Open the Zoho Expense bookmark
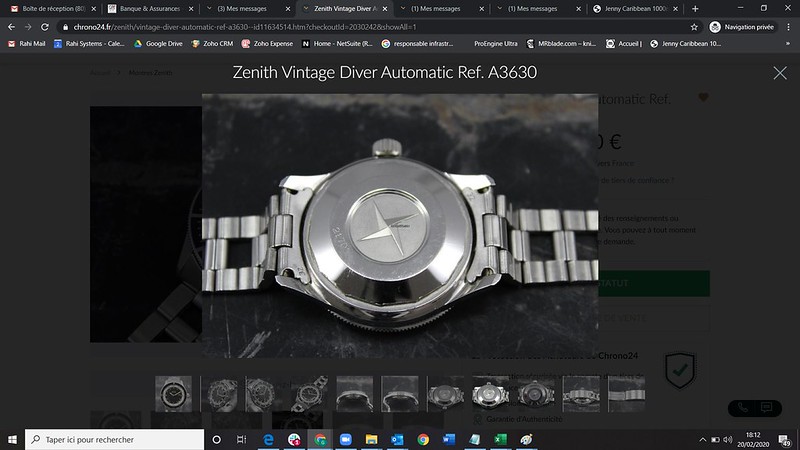The width and height of the screenshot is (800, 450). (267, 44)
